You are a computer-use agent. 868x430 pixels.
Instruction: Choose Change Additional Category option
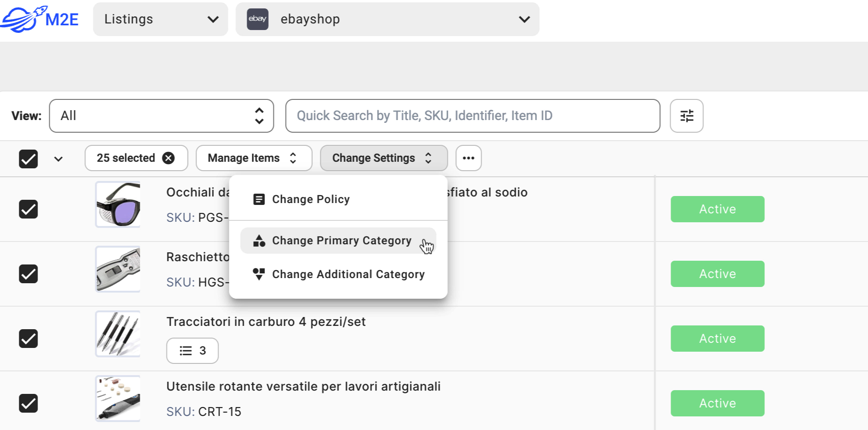(348, 274)
